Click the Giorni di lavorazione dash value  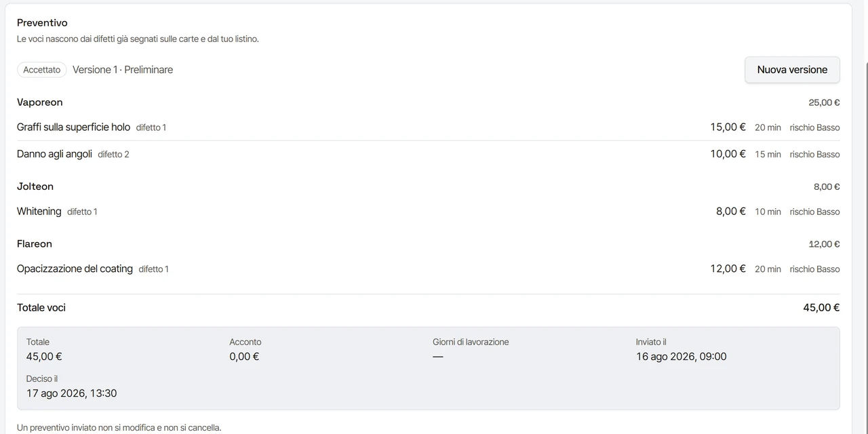tap(438, 357)
